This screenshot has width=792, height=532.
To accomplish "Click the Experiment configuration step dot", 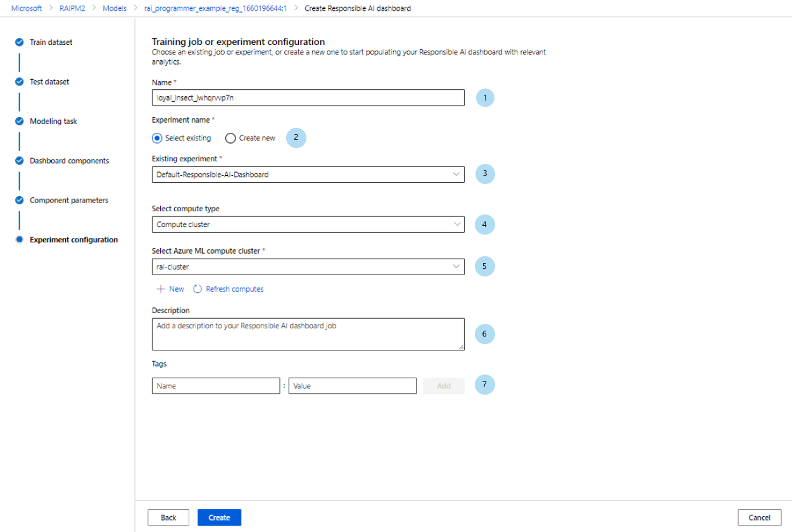I will click(x=20, y=240).
